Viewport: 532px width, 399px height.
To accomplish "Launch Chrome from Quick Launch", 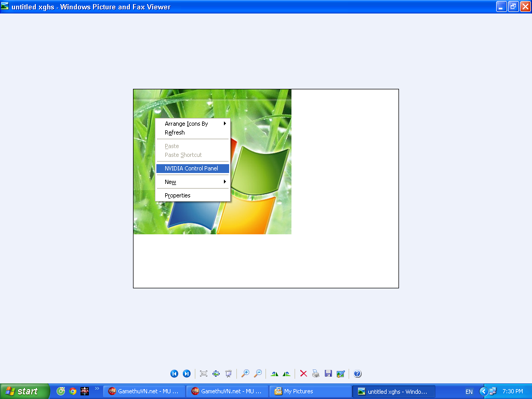I will tap(73, 391).
